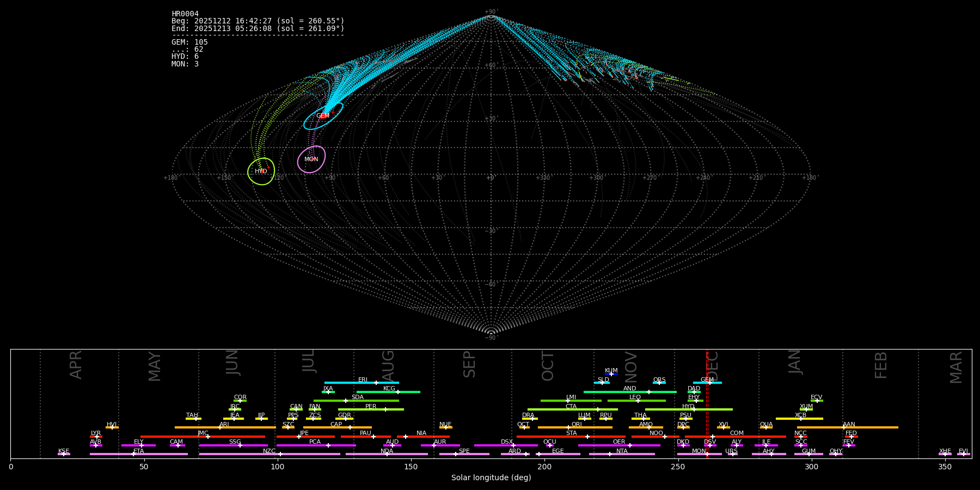Click the GEM radiant ellipse on sky map
Image resolution: width=980 pixels, height=490 pixels.
[x=323, y=116]
